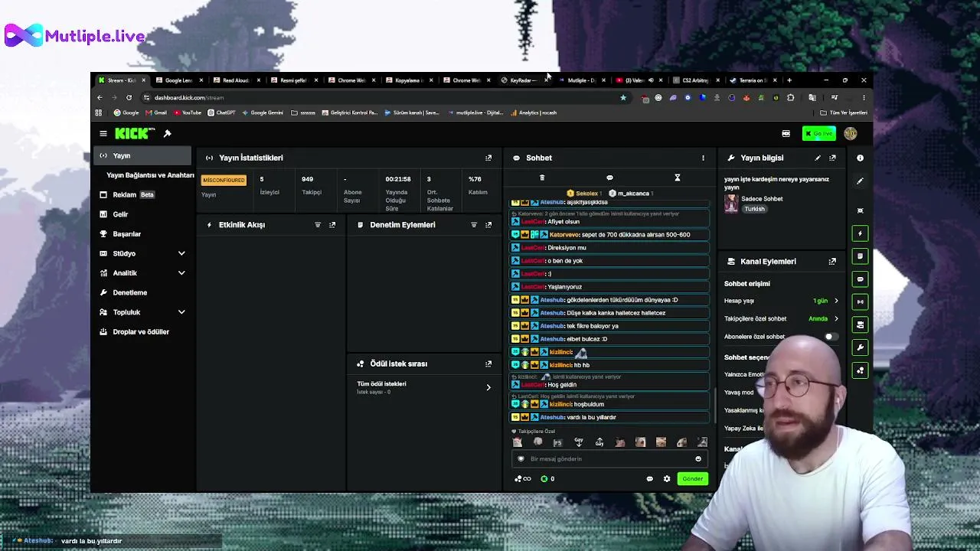Open chat settings gear icon

tap(667, 479)
